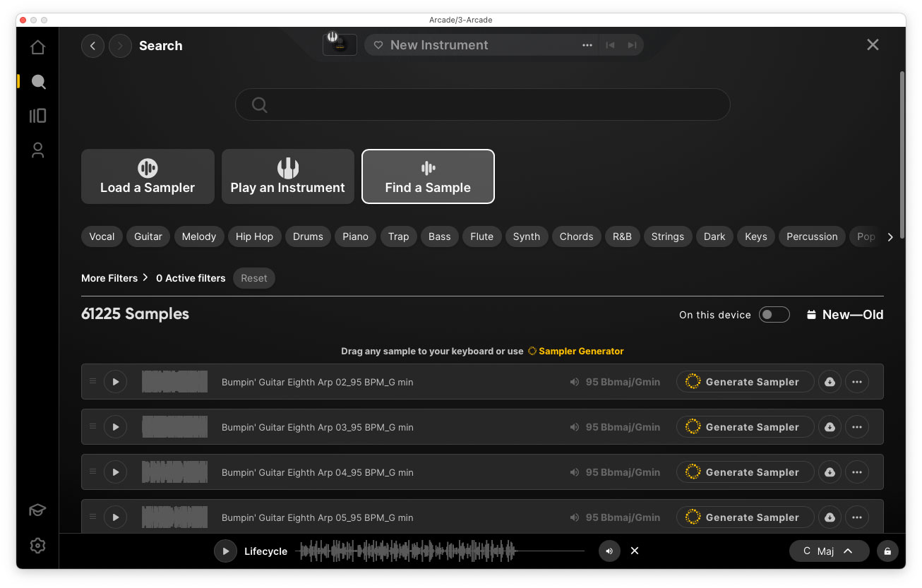Open the Home page in sidebar
922x588 pixels.
click(38, 47)
